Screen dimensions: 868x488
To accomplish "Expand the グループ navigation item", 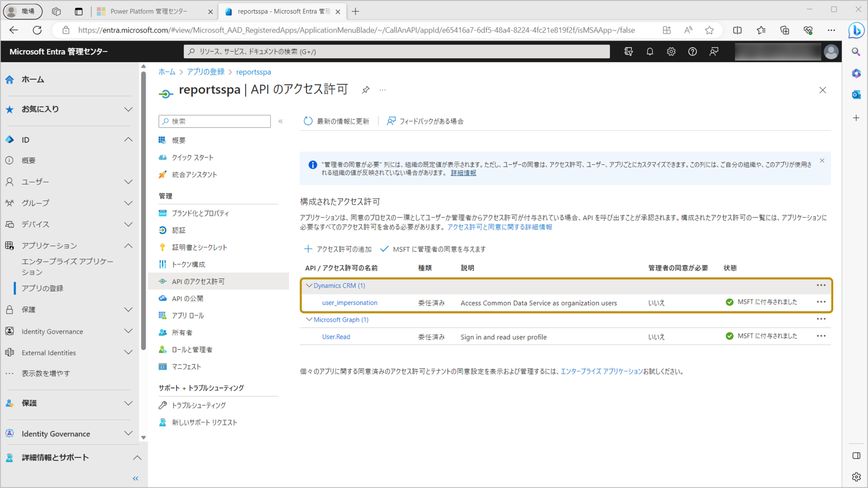I will [128, 203].
